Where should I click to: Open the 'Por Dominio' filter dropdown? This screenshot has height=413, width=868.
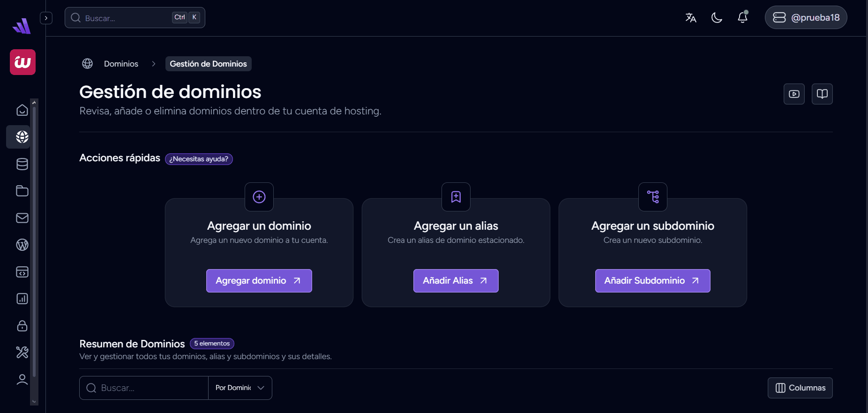[240, 388]
